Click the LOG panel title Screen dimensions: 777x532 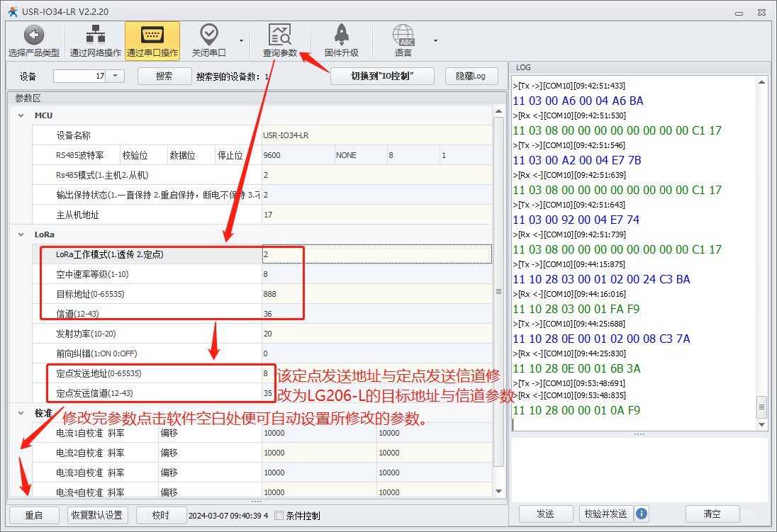[523, 67]
